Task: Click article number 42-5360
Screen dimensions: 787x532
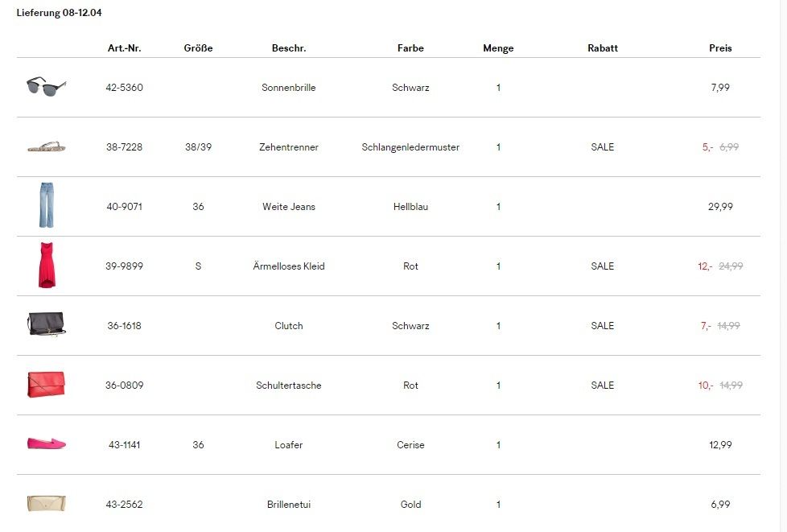Action: (x=124, y=88)
